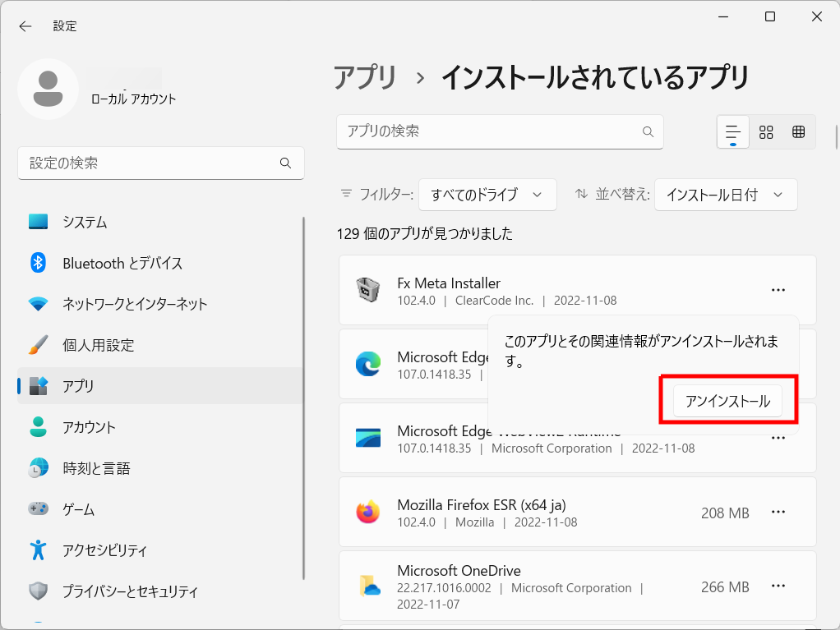Screen dimensions: 840x630
Task: Click the local account avatar icon
Action: pyautogui.click(x=48, y=89)
